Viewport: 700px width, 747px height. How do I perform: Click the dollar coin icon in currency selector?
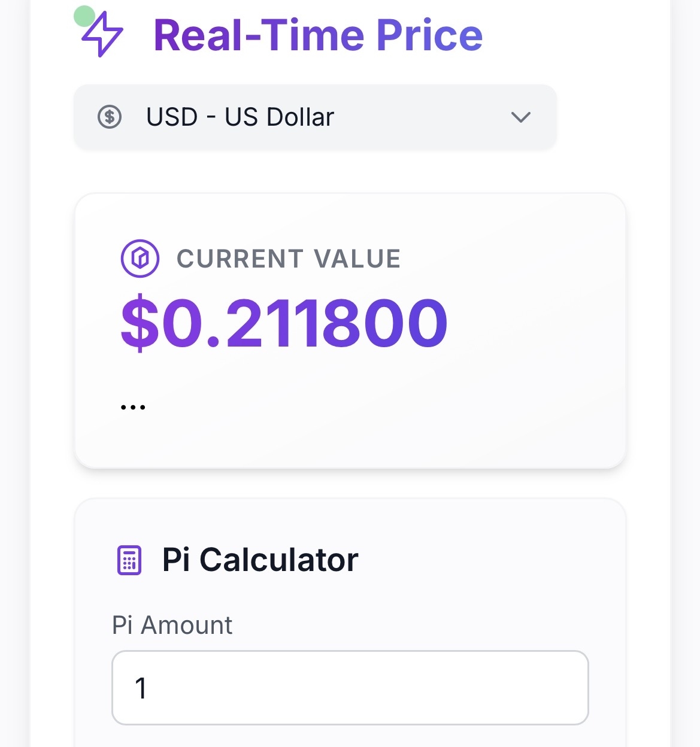110,117
